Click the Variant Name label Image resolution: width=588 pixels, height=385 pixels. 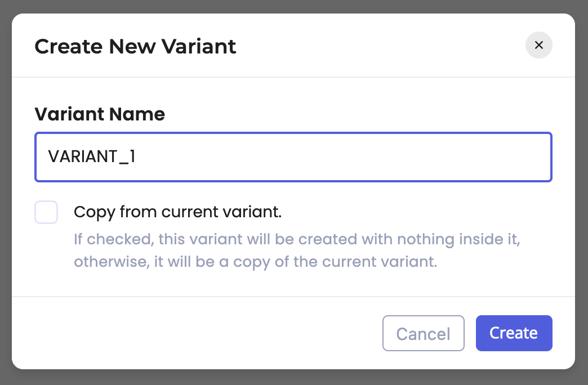(x=100, y=114)
